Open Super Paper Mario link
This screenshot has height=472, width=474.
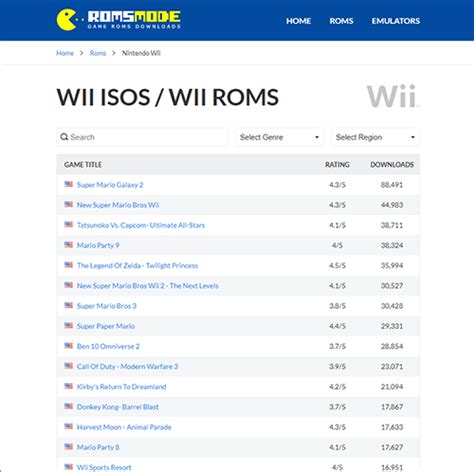(x=106, y=326)
